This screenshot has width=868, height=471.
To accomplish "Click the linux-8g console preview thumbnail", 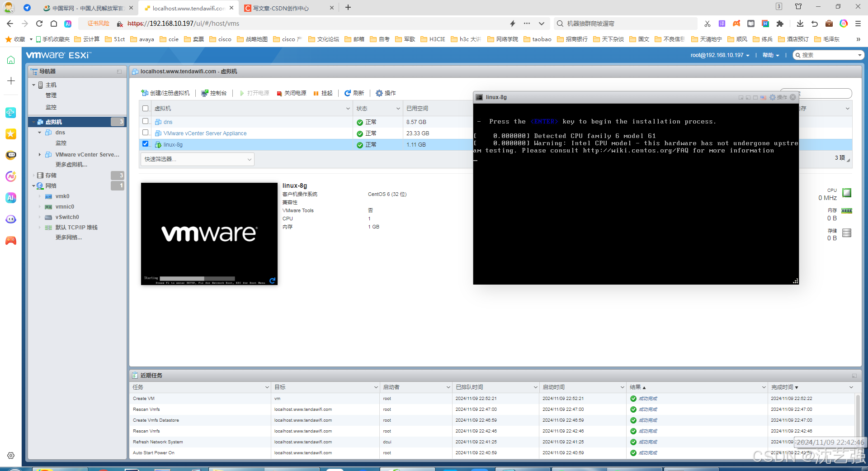I will click(x=209, y=234).
